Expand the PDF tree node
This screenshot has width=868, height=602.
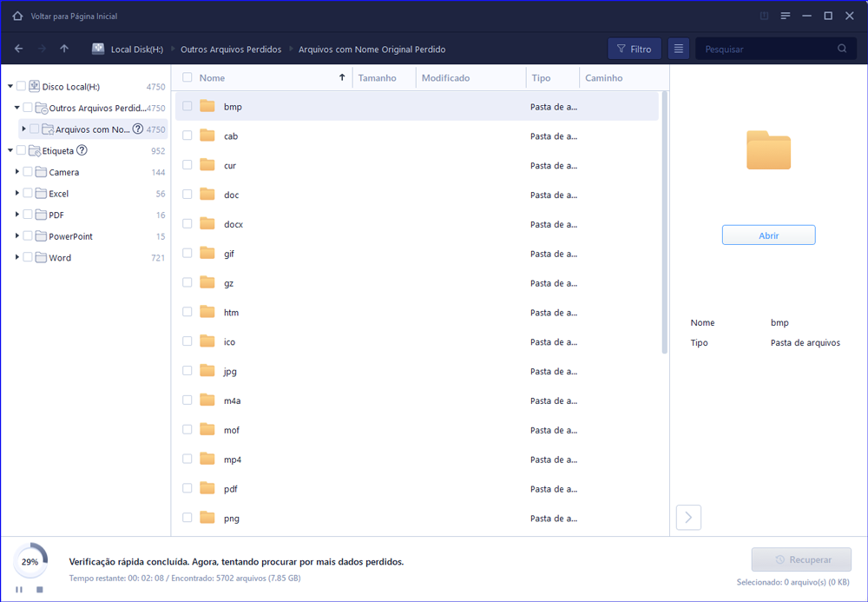coord(17,215)
